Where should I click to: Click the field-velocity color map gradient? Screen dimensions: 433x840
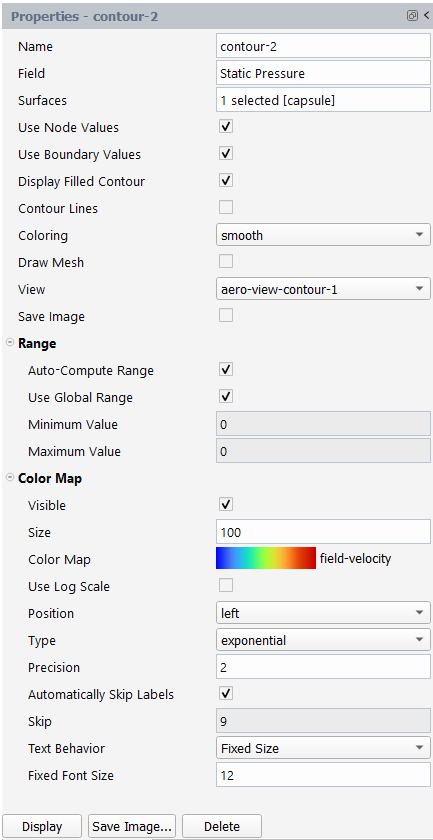[x=266, y=558]
